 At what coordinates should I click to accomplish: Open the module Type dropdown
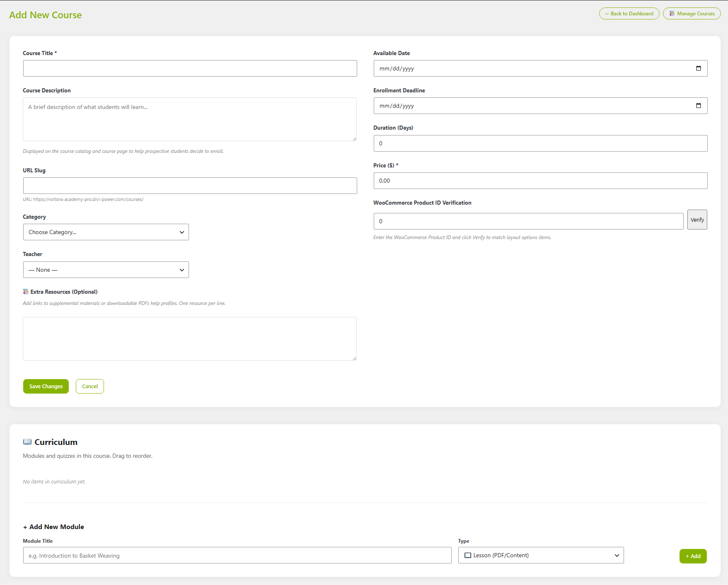click(541, 555)
